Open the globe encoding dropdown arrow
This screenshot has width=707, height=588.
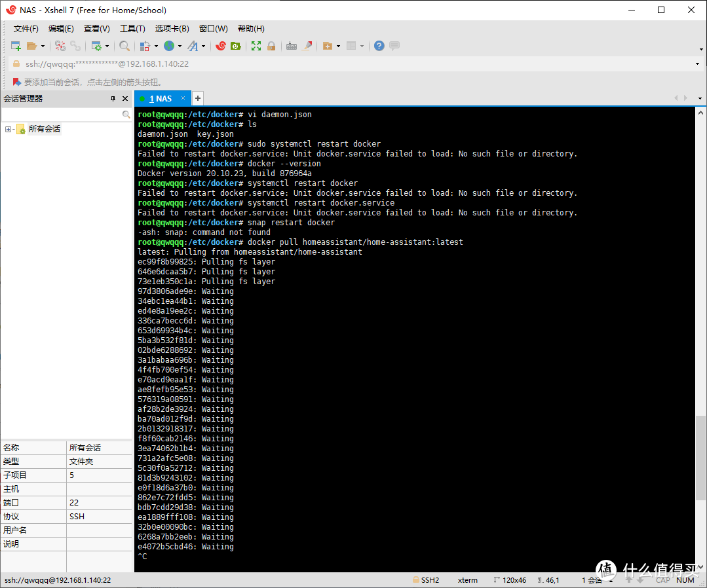180,46
